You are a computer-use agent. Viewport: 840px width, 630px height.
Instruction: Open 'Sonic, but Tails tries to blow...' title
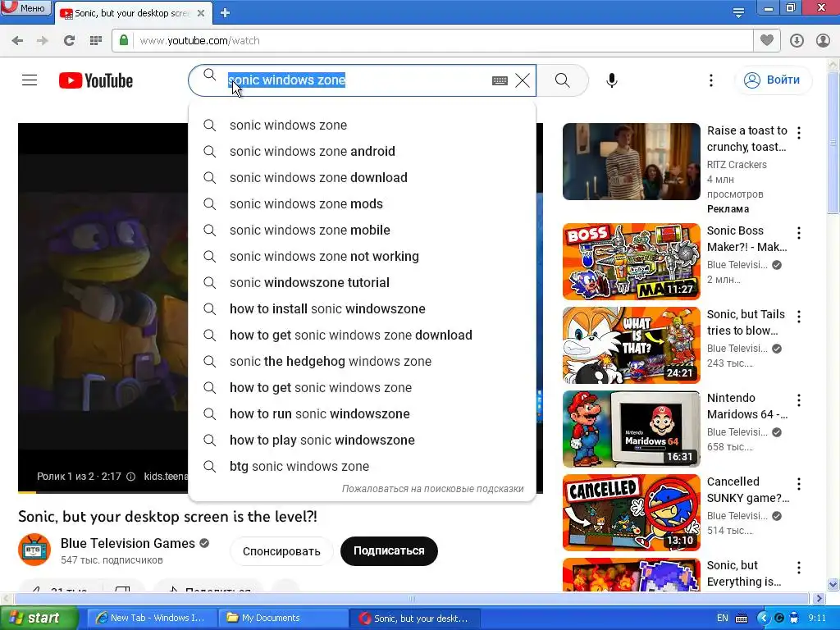pyautogui.click(x=746, y=322)
